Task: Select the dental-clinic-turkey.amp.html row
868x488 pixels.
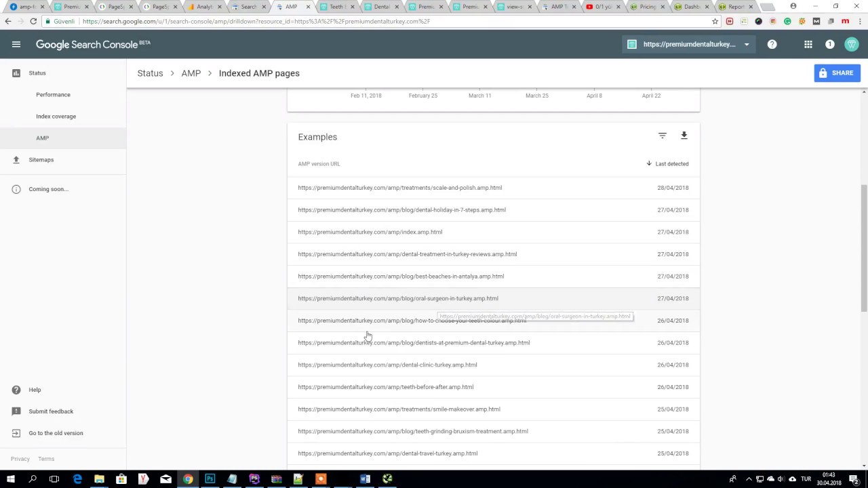Action: pyautogui.click(x=493, y=365)
